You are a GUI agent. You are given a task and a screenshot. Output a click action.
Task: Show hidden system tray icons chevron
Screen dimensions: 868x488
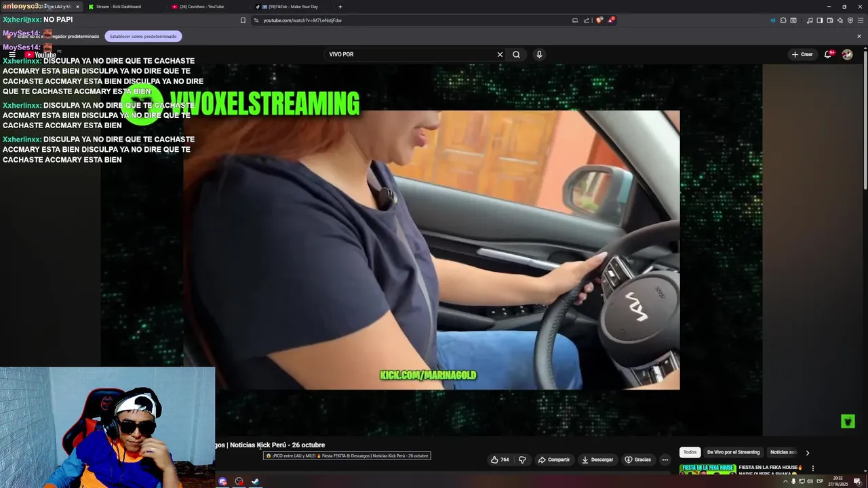pyautogui.click(x=785, y=481)
